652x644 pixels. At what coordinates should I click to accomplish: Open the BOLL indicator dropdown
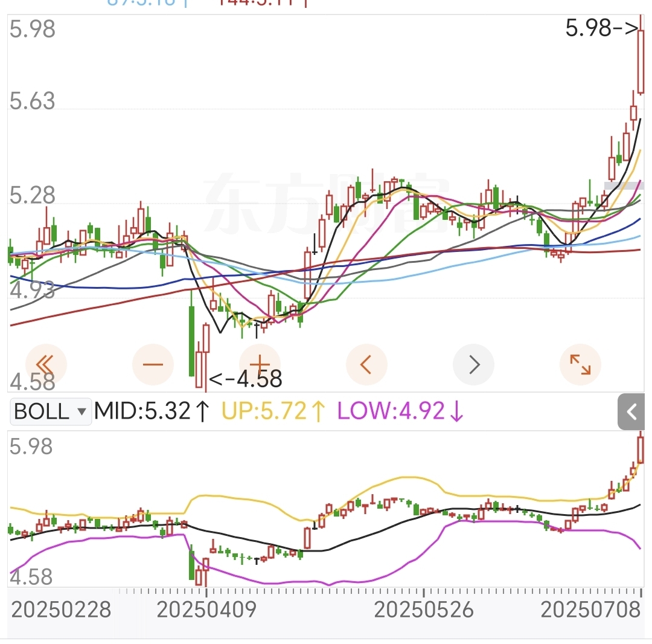click(x=50, y=411)
